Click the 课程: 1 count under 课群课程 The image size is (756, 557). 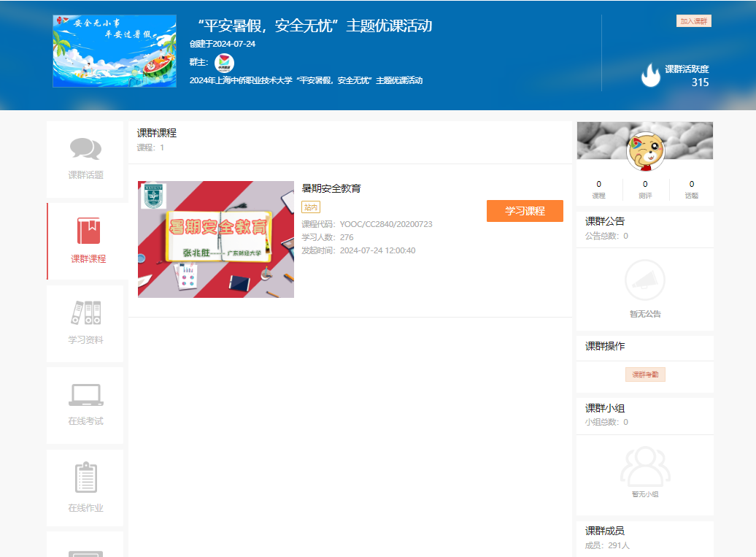[150, 147]
